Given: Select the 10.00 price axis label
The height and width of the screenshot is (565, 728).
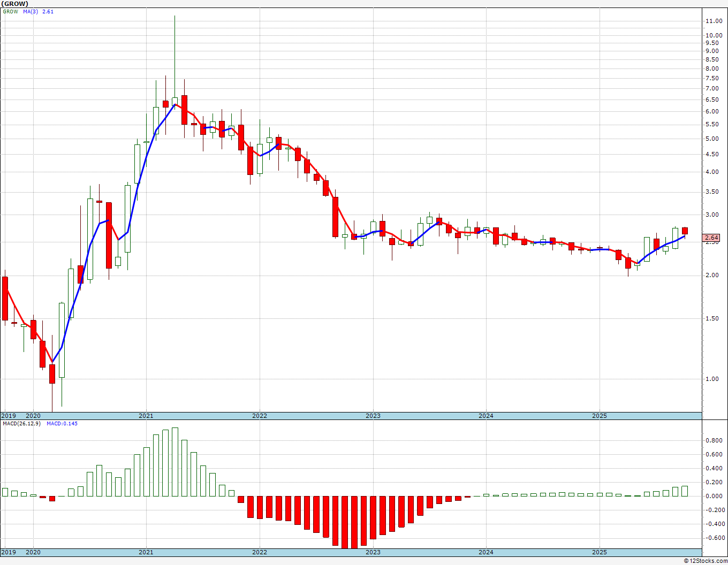Looking at the screenshot, I should 713,36.
